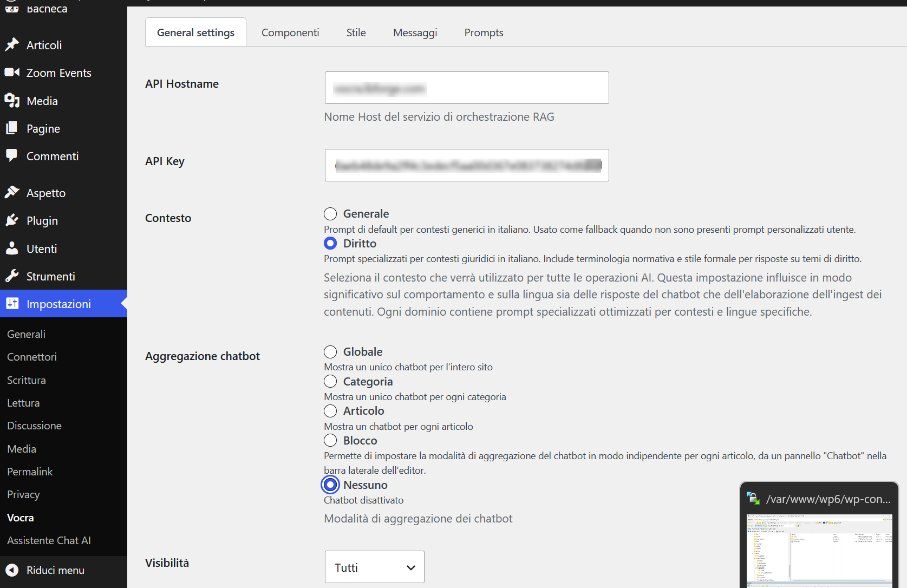The image size is (907, 588).
Task: Click the API Hostname input field
Action: tap(467, 88)
